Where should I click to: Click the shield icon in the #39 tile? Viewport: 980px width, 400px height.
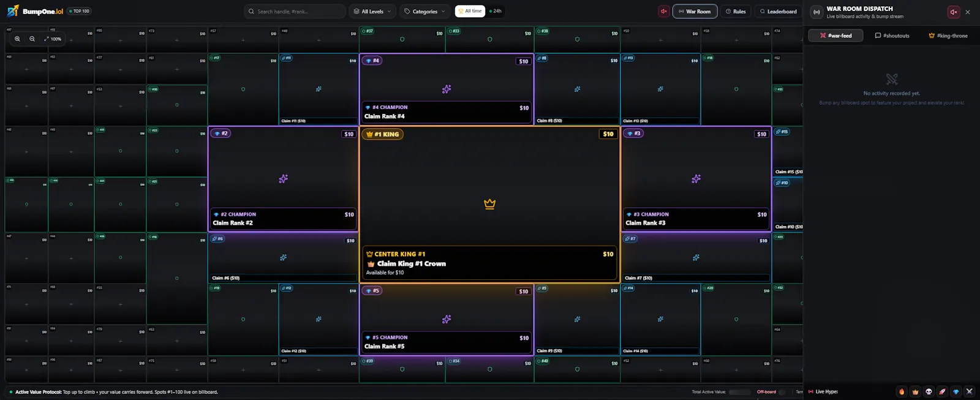point(402,369)
